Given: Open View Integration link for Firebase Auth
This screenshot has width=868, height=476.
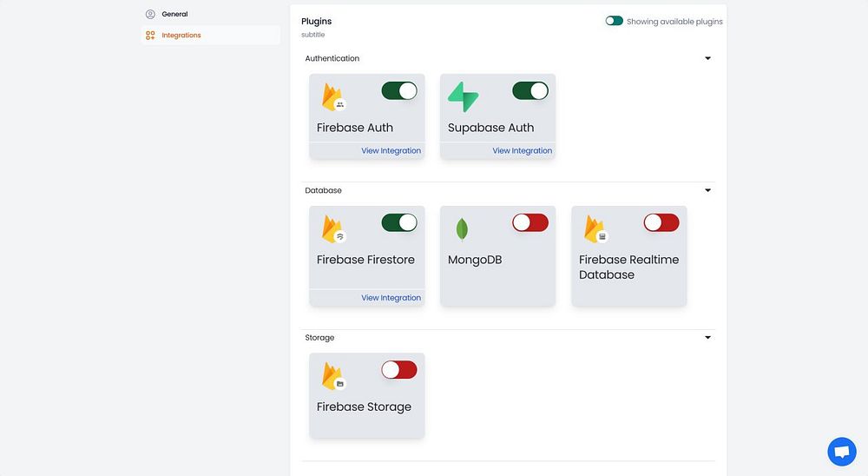Looking at the screenshot, I should pos(391,151).
